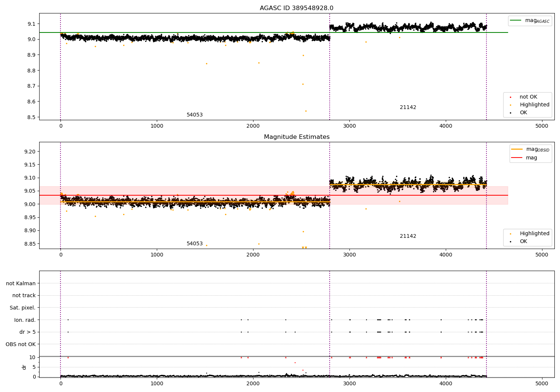Click the y-axis tick 9.20 in middle plot
Image resolution: width=560 pixels, height=392 pixels.
click(30, 152)
